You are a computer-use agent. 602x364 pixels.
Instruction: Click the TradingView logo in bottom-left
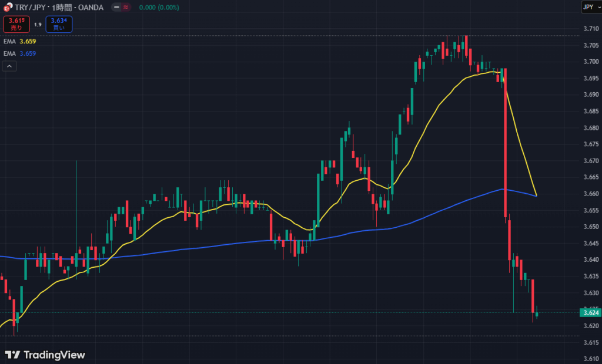point(45,355)
